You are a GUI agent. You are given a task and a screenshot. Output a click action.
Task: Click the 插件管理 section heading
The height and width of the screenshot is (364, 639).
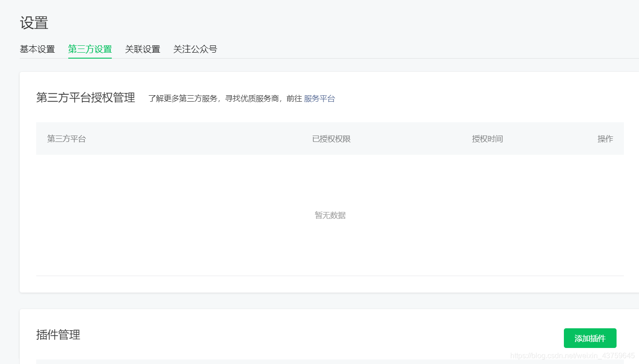click(58, 335)
